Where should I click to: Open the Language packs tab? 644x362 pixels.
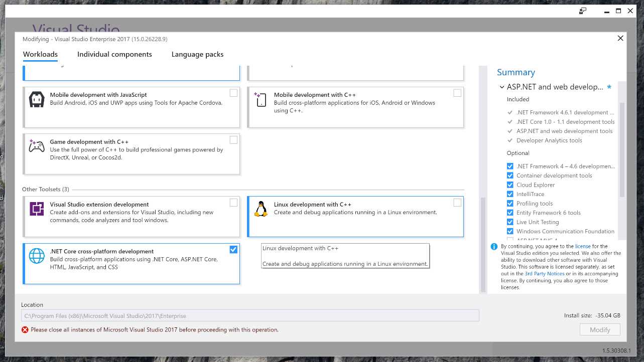point(197,54)
